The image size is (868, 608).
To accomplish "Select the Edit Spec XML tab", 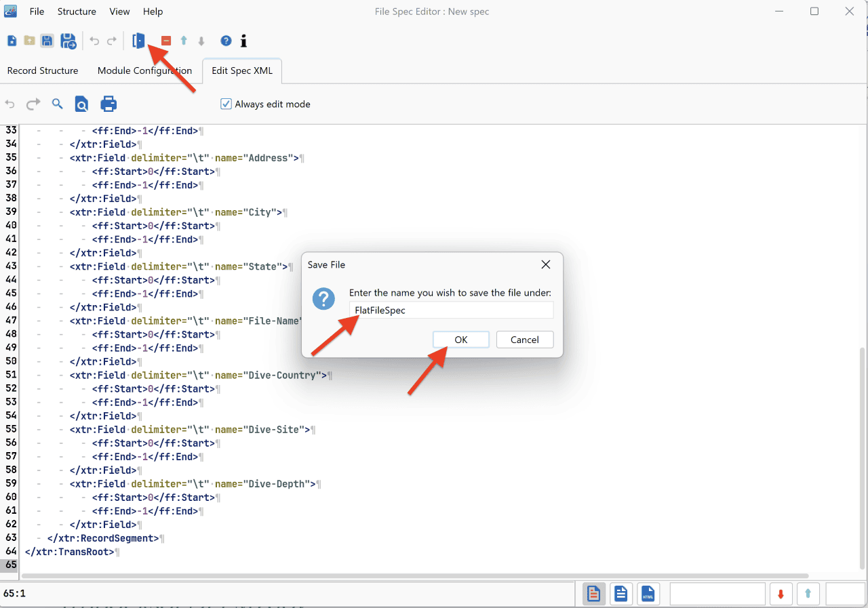I will pyautogui.click(x=242, y=70).
